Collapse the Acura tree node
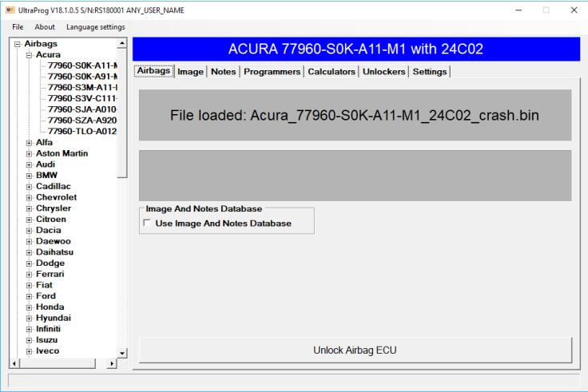The image size is (588, 392). coord(29,55)
